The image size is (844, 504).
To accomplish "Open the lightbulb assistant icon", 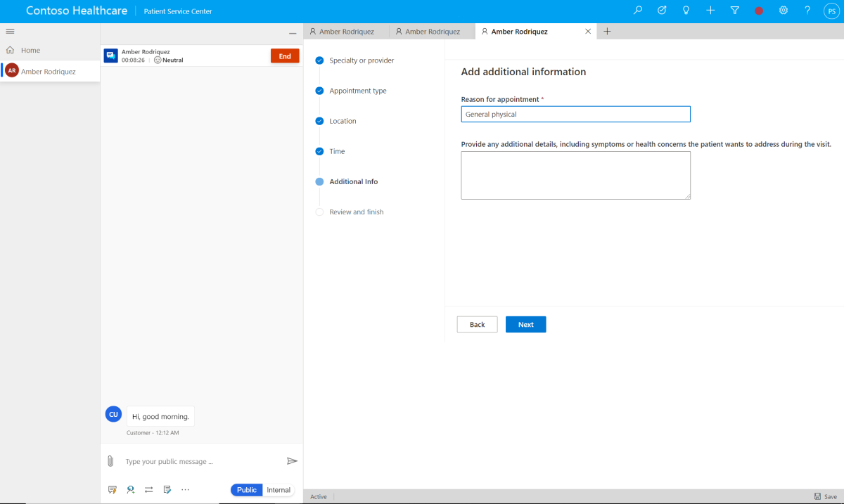I will point(686,11).
